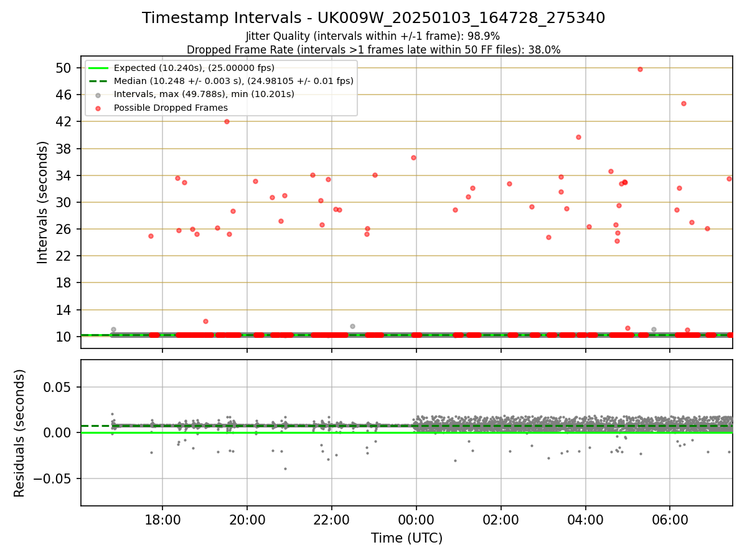This screenshot has height=560, width=747.
Task: Click x-axis tick label '06:00'
Action: click(670, 520)
